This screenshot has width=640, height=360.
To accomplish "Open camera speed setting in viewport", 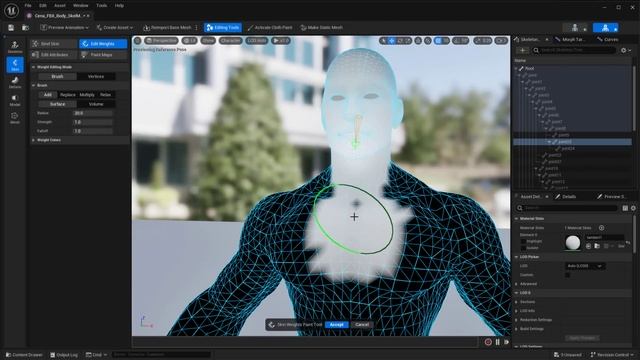I will 501,41.
